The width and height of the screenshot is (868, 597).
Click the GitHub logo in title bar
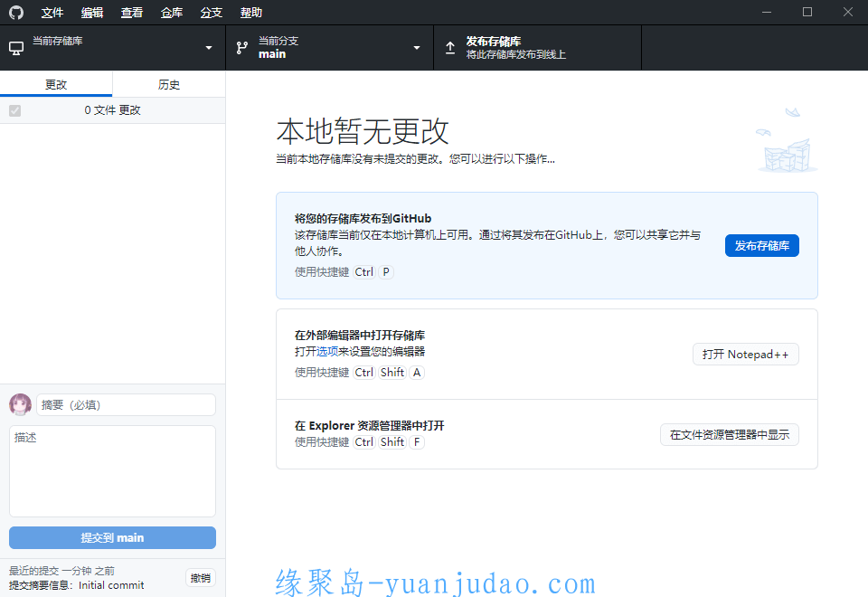[16, 13]
